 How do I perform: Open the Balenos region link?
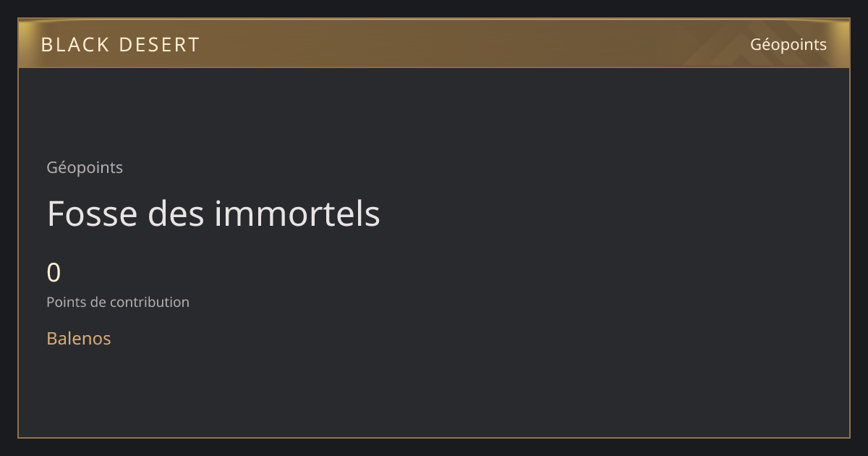tap(79, 338)
